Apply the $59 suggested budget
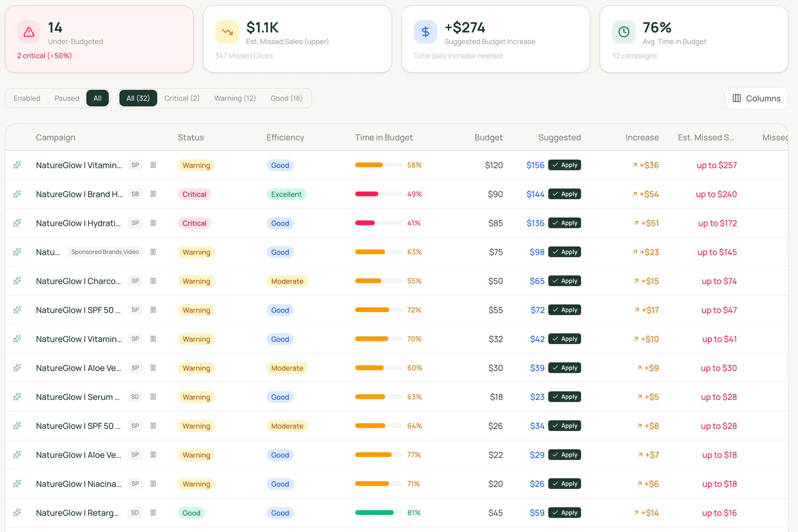The height and width of the screenshot is (532, 798). pos(565,512)
